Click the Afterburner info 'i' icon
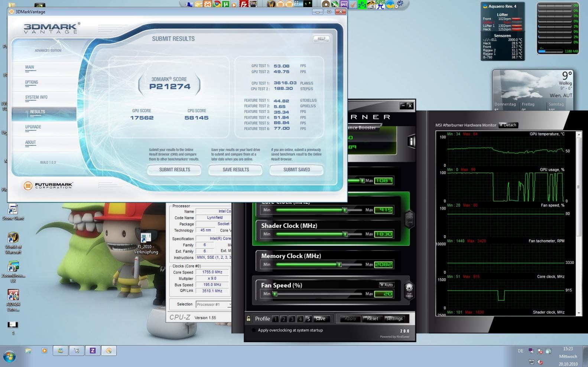Image resolution: width=588 pixels, height=367 pixels. pos(411,141)
